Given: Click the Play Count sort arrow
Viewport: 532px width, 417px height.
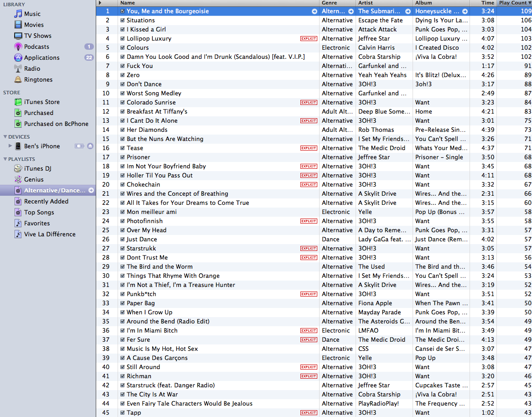Looking at the screenshot, I should click(x=530, y=3).
